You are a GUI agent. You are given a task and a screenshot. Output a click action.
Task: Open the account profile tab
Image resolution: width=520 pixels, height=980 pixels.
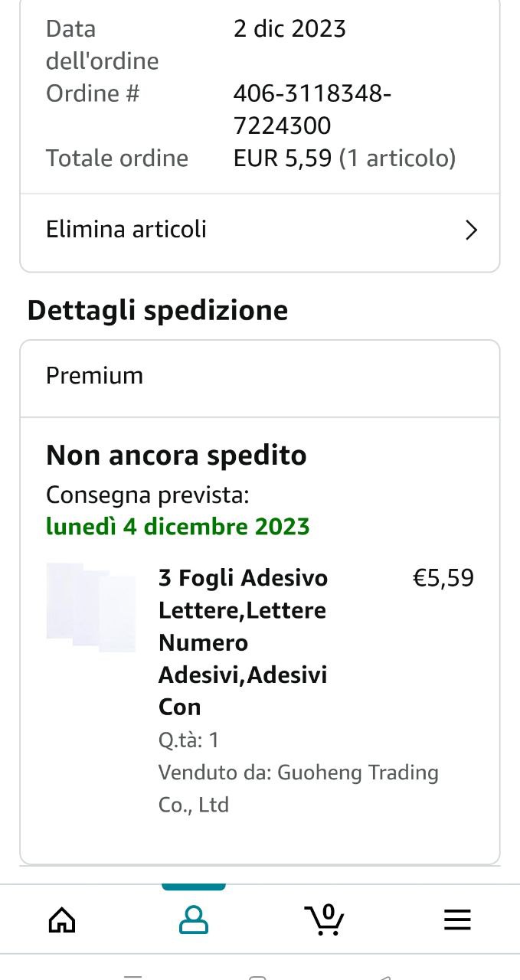194,920
